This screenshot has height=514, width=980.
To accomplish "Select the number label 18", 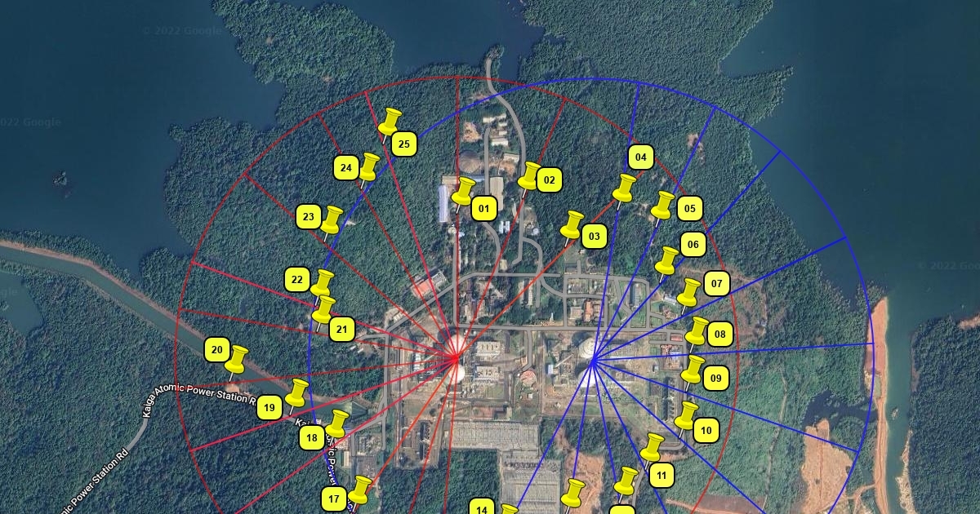I will 311,437.
